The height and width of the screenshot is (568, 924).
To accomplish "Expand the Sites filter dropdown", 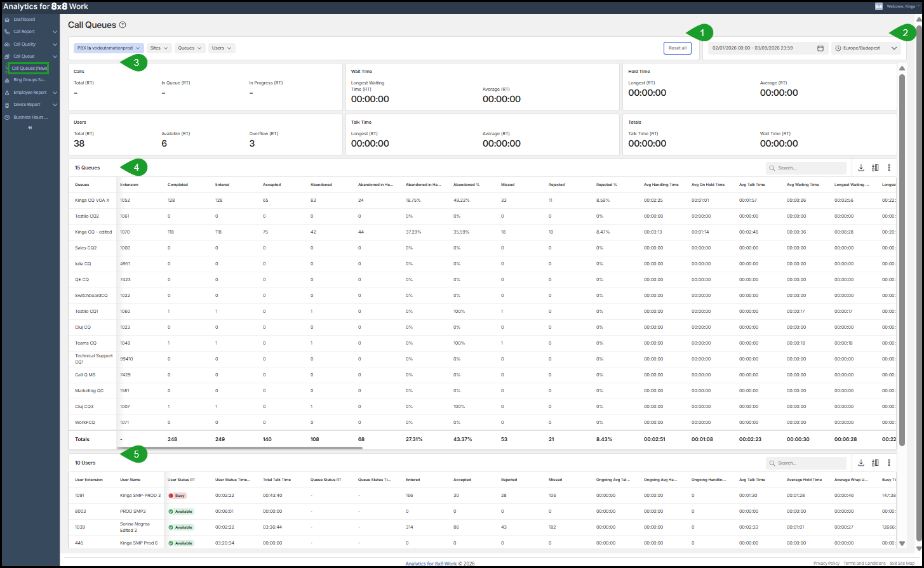I will [159, 48].
